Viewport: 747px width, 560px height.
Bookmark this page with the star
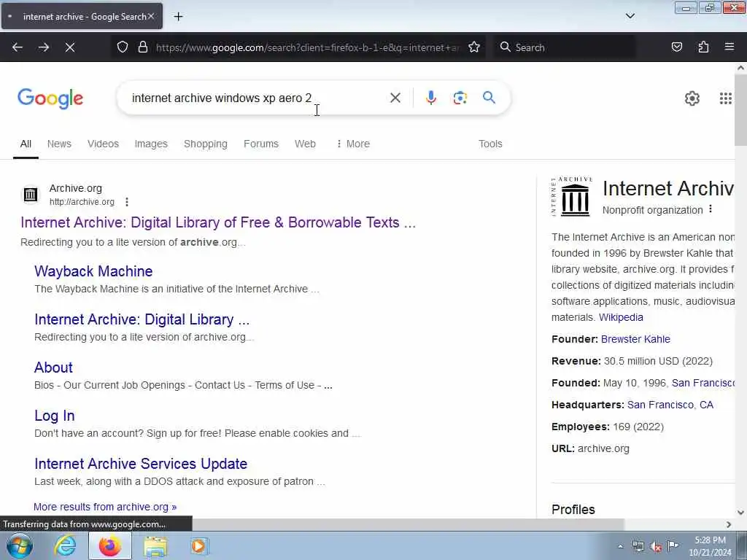click(x=473, y=47)
